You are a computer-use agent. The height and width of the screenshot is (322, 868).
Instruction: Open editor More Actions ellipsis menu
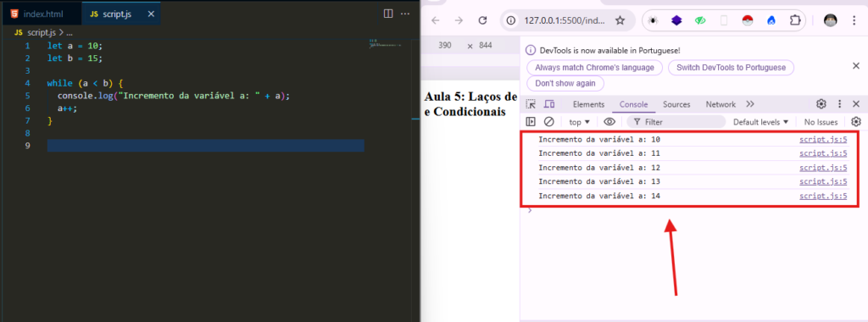click(x=405, y=14)
